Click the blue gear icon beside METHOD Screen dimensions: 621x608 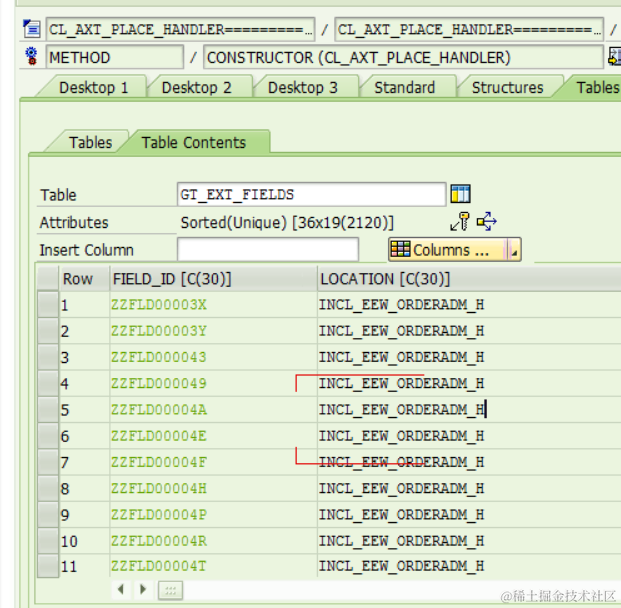(31, 56)
